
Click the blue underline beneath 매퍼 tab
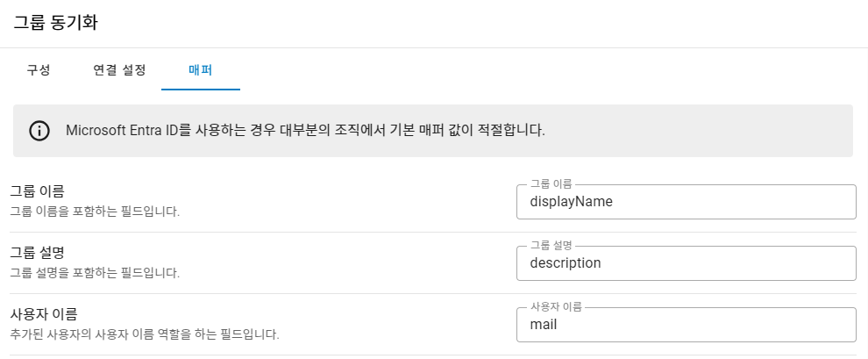click(x=201, y=90)
